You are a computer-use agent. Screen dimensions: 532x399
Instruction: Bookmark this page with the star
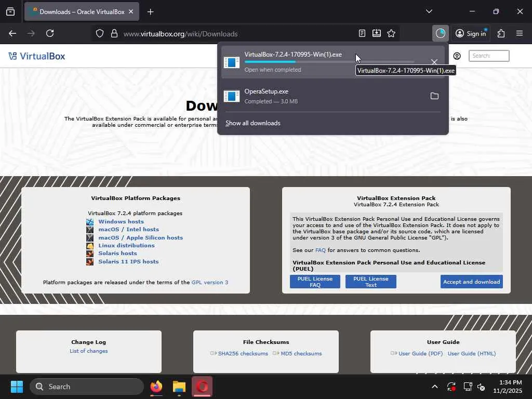point(391,34)
